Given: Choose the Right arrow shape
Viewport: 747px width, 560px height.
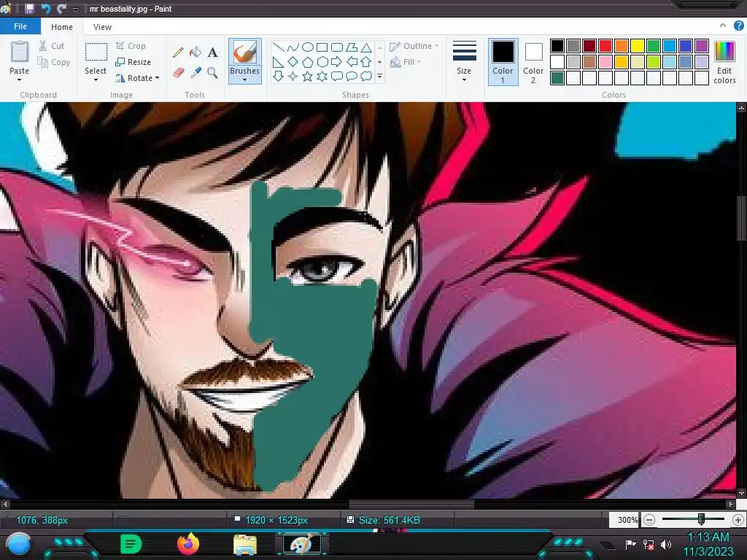Looking at the screenshot, I should [337, 62].
